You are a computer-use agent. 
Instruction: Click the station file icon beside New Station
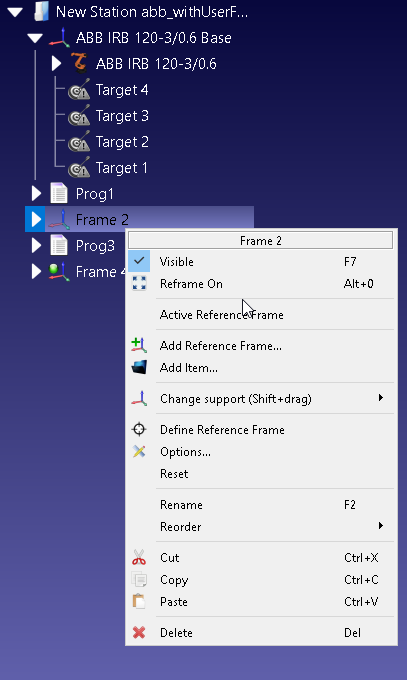(x=41, y=12)
